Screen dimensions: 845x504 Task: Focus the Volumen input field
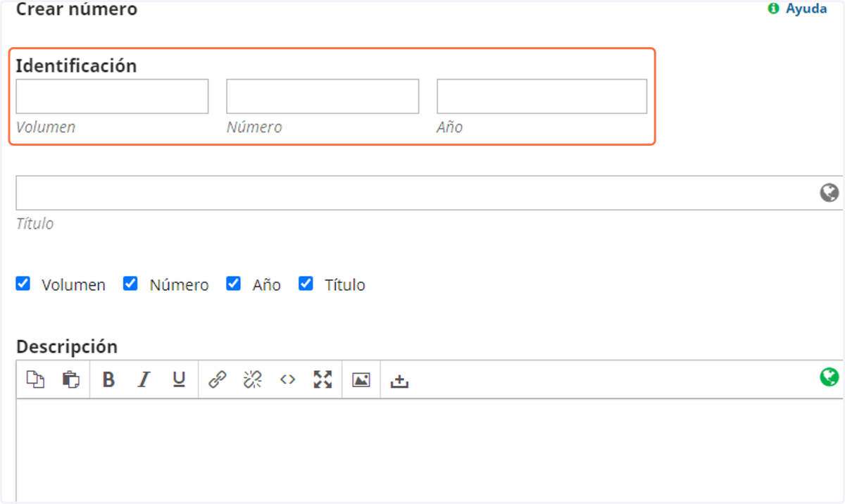point(112,96)
